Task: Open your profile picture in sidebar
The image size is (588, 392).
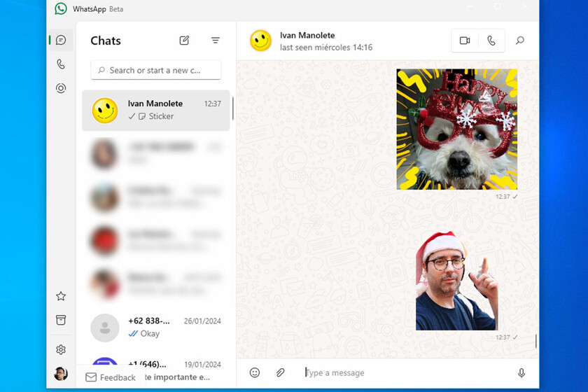Action: (x=61, y=374)
